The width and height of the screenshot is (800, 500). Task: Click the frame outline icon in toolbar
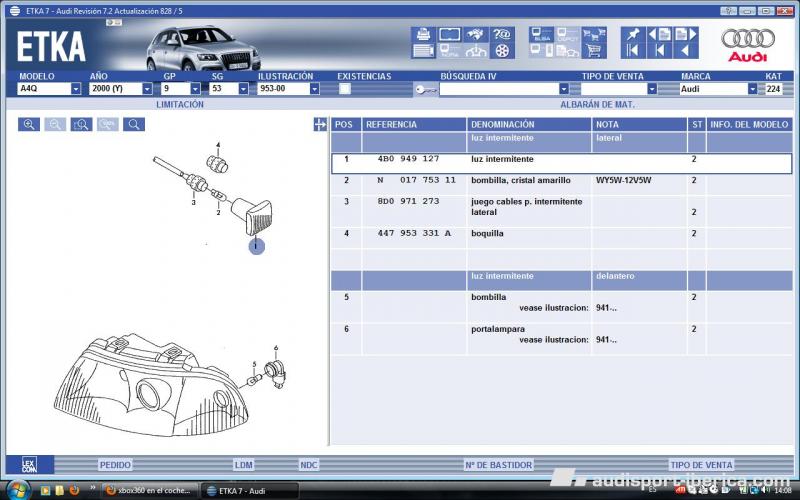coord(449,35)
